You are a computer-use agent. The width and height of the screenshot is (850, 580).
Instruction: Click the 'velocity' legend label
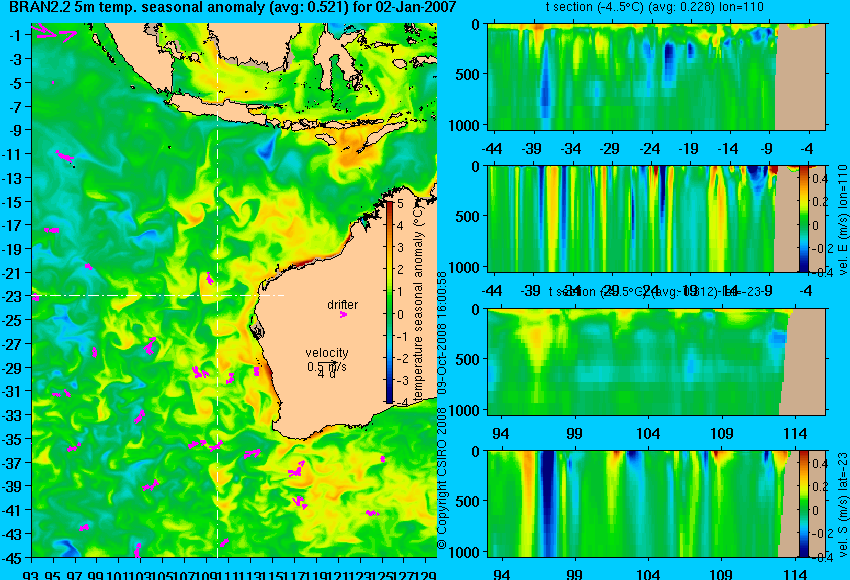[x=327, y=353]
